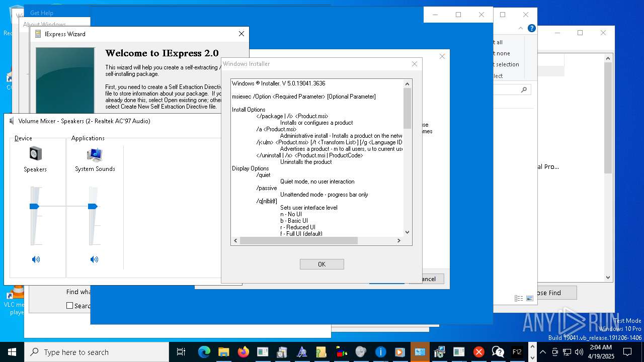The height and width of the screenshot is (362, 644).
Task: Click the Volume Mixer title bar speaker icon
Action: tap(12, 121)
